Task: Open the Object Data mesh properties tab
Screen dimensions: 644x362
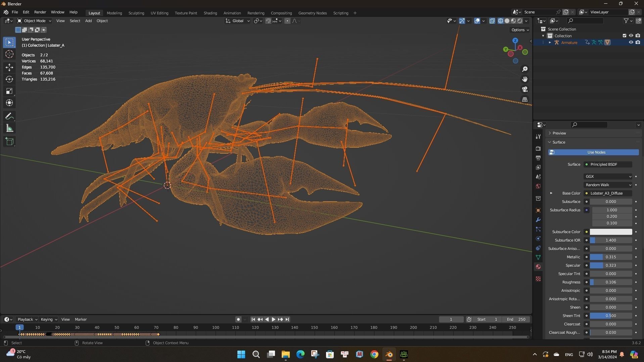Action: tap(538, 257)
